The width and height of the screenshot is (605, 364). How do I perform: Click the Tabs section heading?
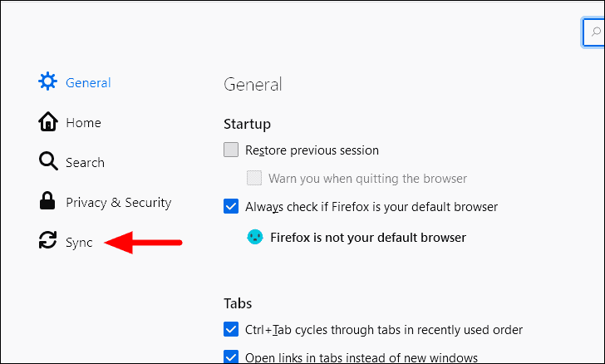238,303
